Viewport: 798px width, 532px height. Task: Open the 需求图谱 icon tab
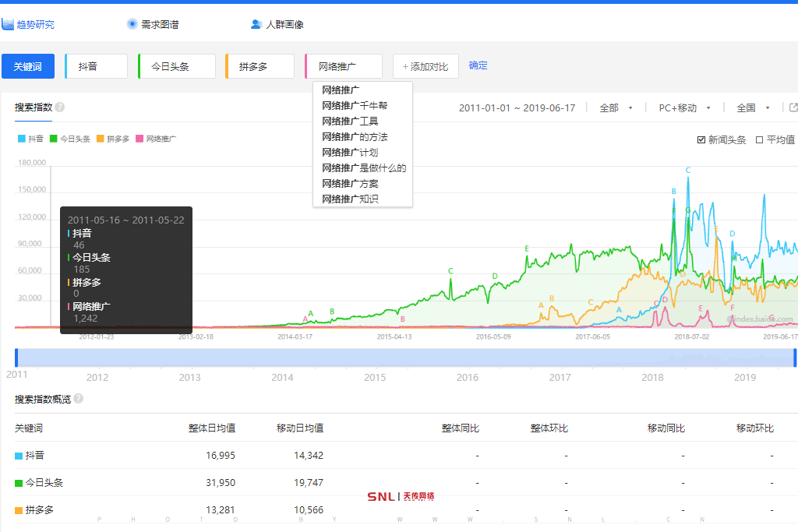[x=132, y=24]
